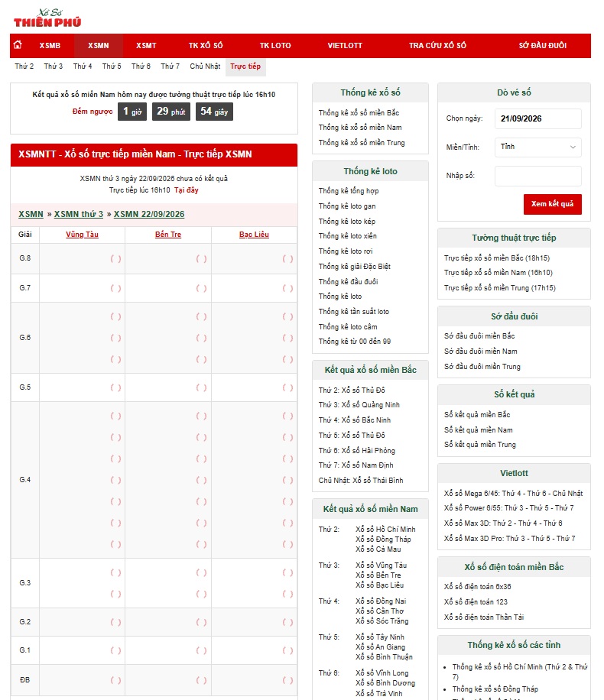Open TRA CỨU XỔ SỐ menu
Viewport: 604px width, 700px height.
437,46
